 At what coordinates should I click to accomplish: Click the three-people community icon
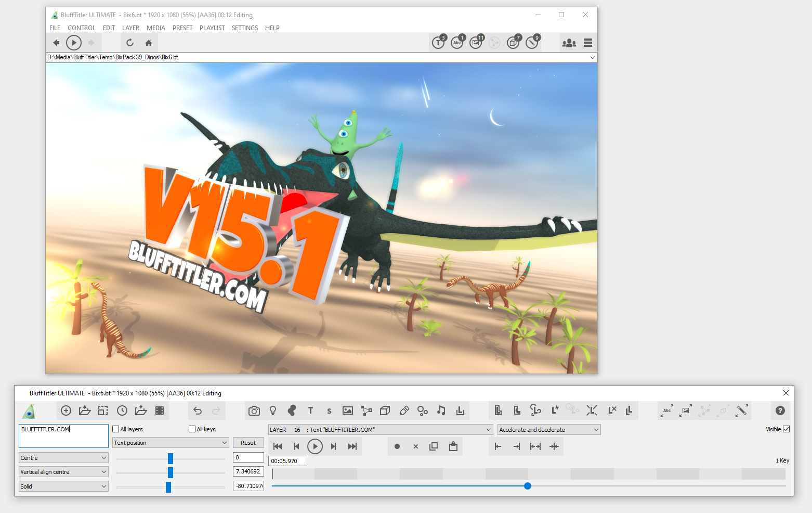(569, 43)
